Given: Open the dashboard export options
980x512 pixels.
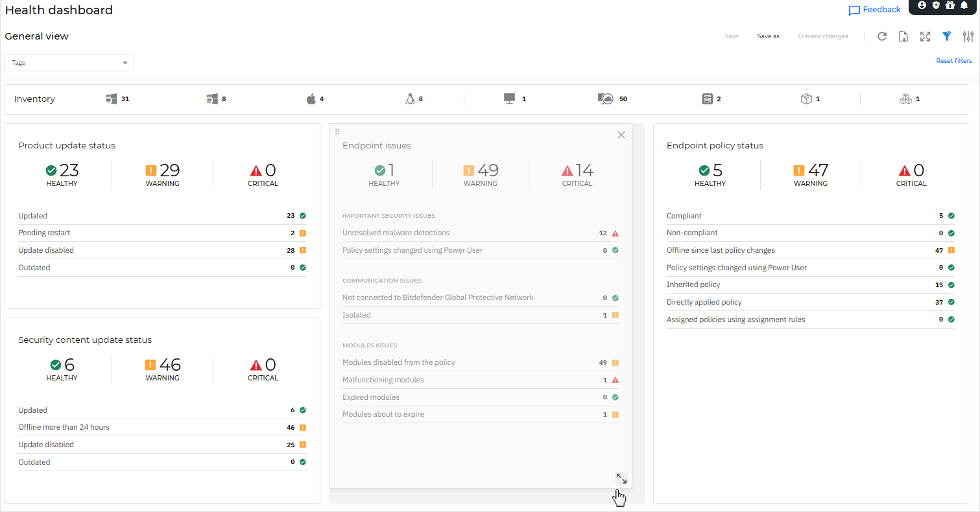Looking at the screenshot, I should (x=903, y=36).
